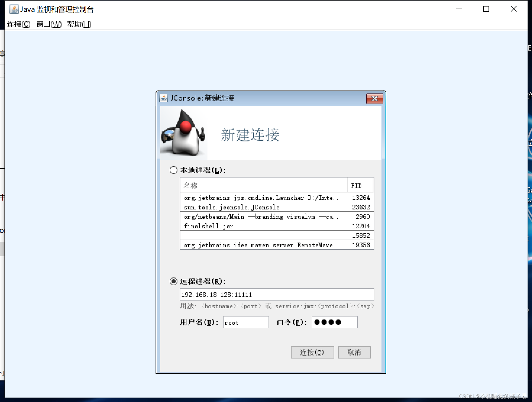The height and width of the screenshot is (402, 532).
Task: Open the 帮助(H) menu
Action: tap(79, 24)
